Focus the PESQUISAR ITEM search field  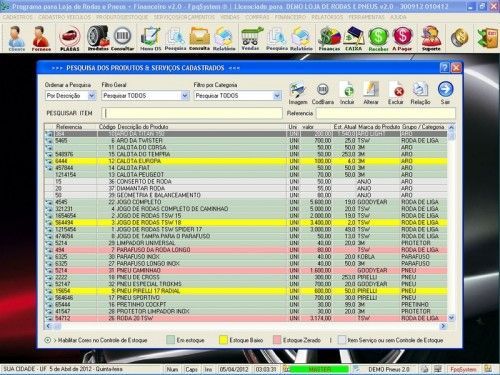coord(192,113)
